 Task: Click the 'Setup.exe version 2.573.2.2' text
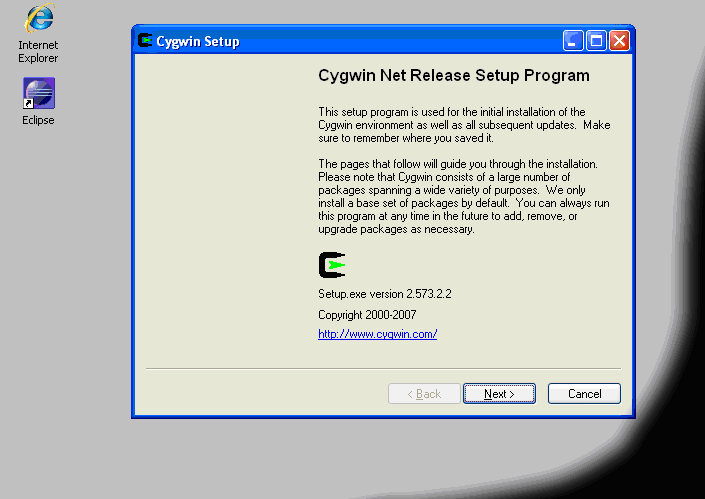385,294
